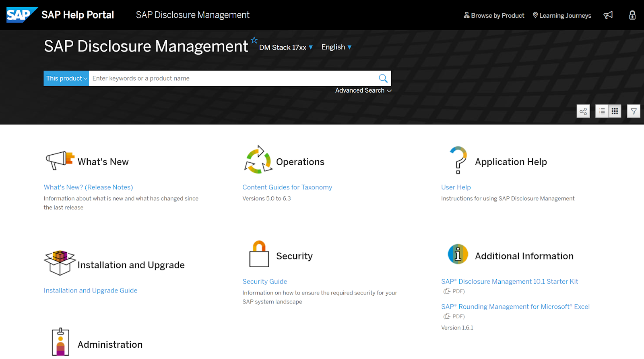Open SAP Disclosure Management 10.1 Starter Kit link
The height and width of the screenshot is (359, 644).
click(x=510, y=282)
